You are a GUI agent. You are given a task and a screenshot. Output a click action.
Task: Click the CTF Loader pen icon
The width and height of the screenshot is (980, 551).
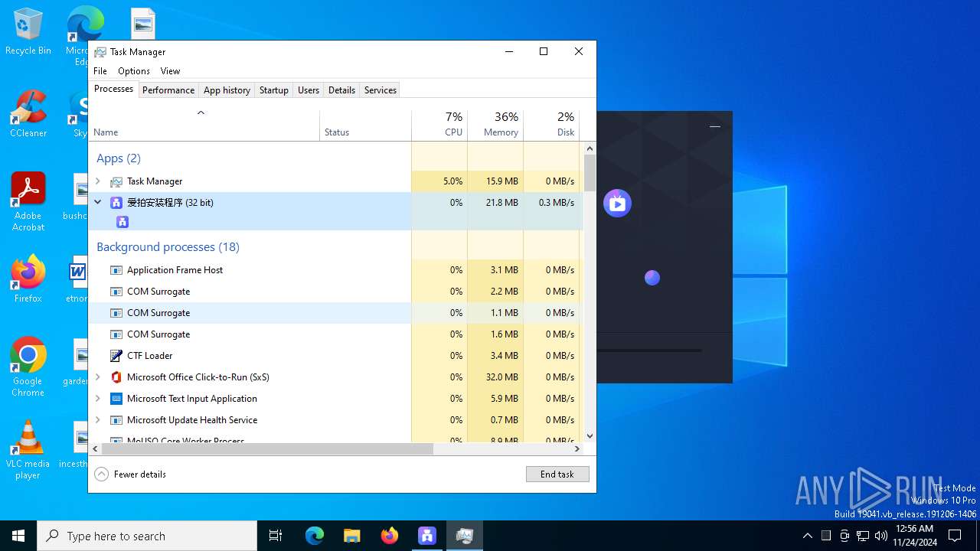tap(116, 356)
